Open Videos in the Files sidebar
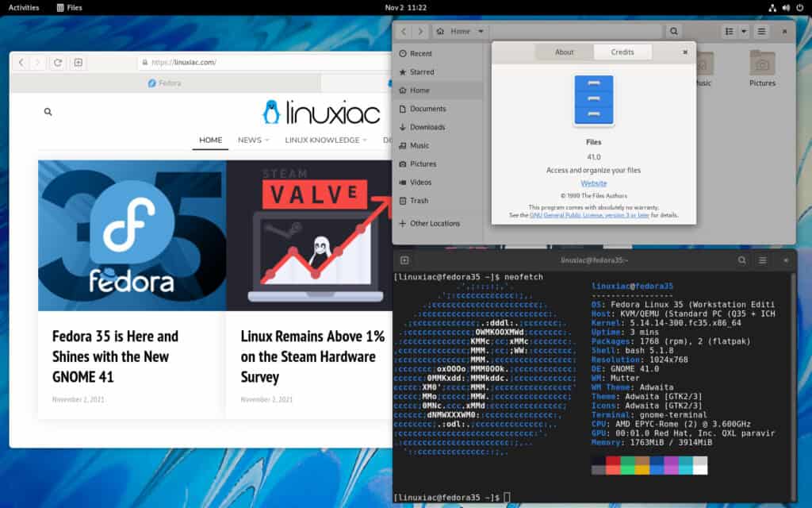 [438, 183]
